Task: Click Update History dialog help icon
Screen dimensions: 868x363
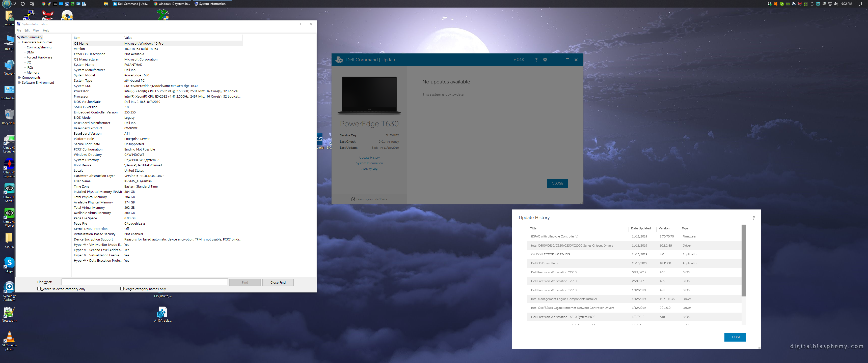Action: click(x=753, y=218)
